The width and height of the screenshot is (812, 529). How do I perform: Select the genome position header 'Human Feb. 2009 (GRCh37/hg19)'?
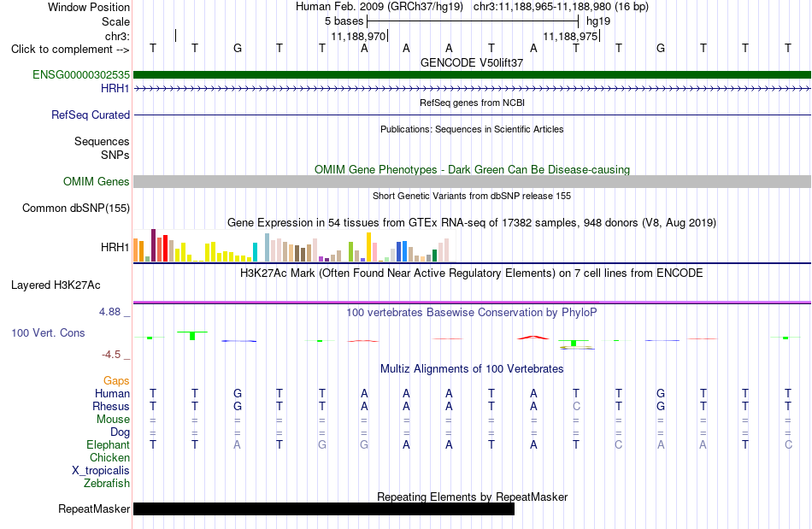381,7
